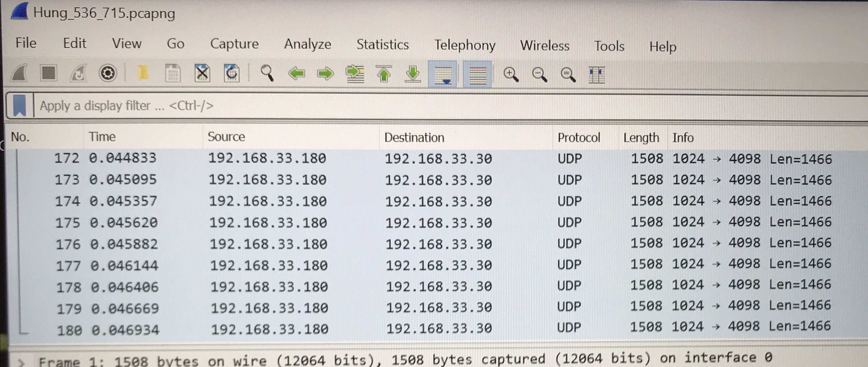The width and height of the screenshot is (868, 367).
Task: Open Capture options gear icon
Action: (x=108, y=73)
